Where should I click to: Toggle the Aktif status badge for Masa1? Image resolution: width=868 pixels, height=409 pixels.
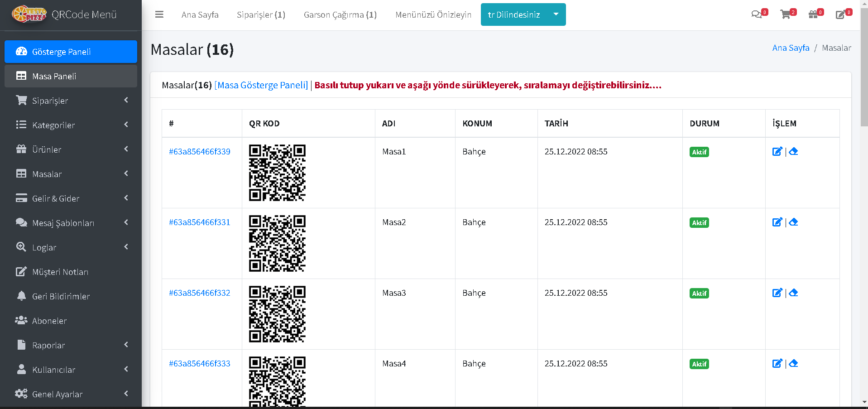click(x=699, y=152)
